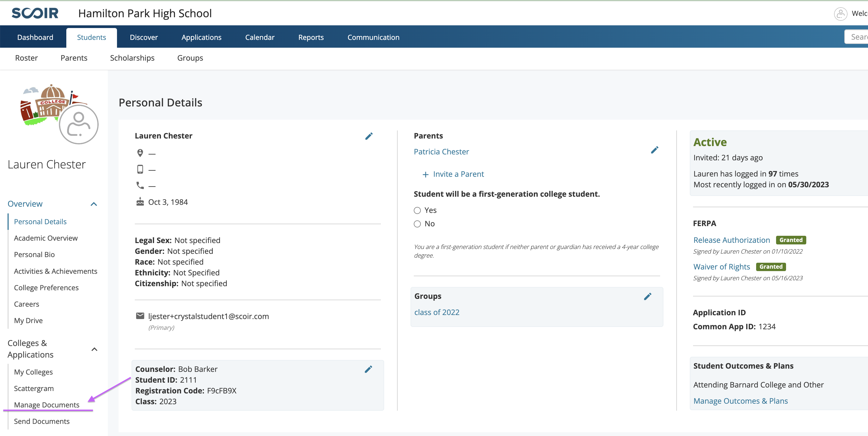868x436 pixels.
Task: Click the mobile phone icon
Action: (140, 169)
